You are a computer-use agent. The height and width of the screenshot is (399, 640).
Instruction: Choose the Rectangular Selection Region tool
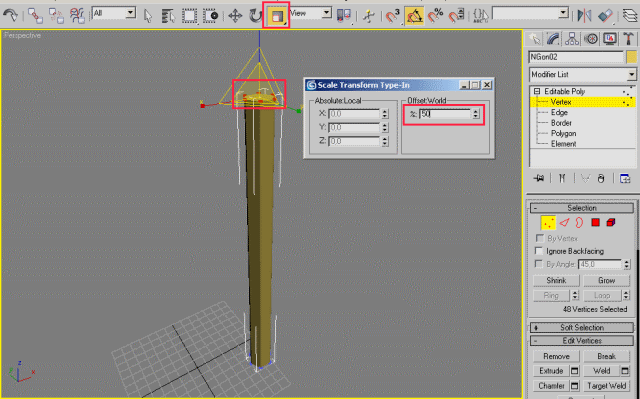point(189,16)
